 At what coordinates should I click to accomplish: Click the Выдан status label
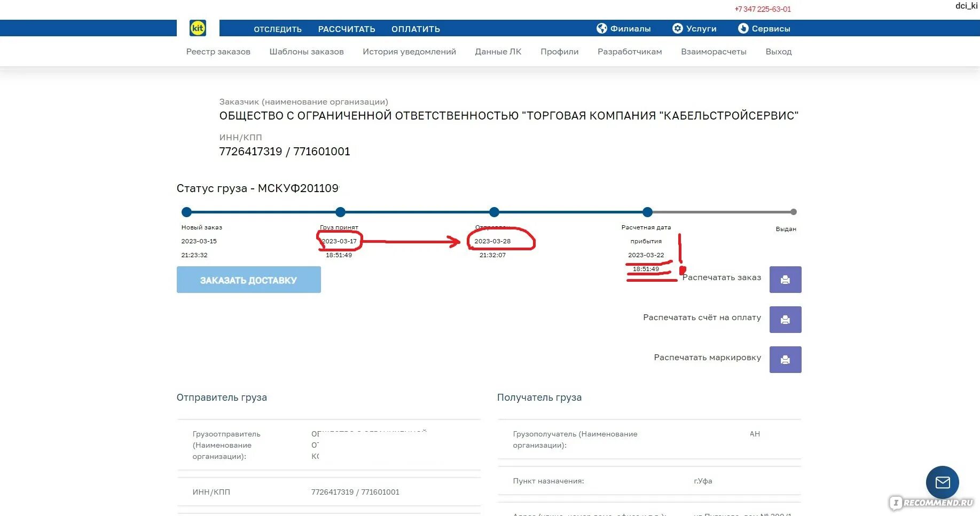[786, 229]
